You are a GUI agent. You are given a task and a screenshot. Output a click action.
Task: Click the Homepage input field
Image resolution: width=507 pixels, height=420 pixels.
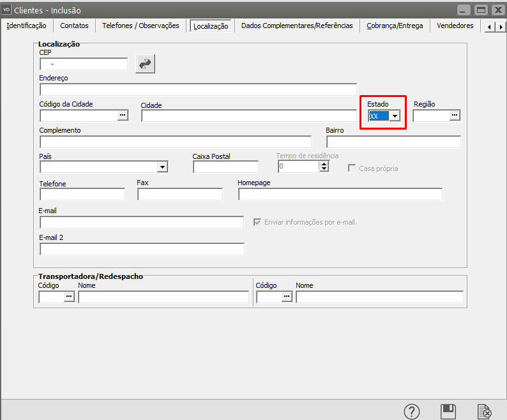pos(340,194)
